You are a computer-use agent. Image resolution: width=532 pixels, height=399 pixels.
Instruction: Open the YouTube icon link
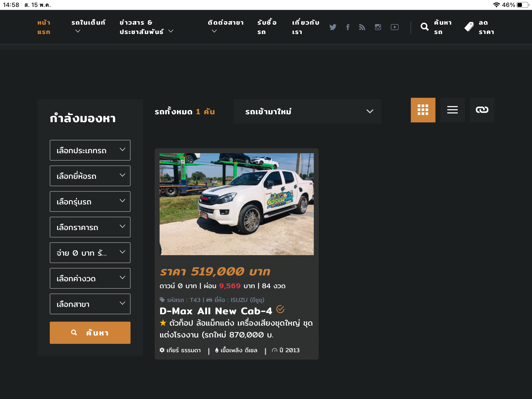tap(395, 27)
